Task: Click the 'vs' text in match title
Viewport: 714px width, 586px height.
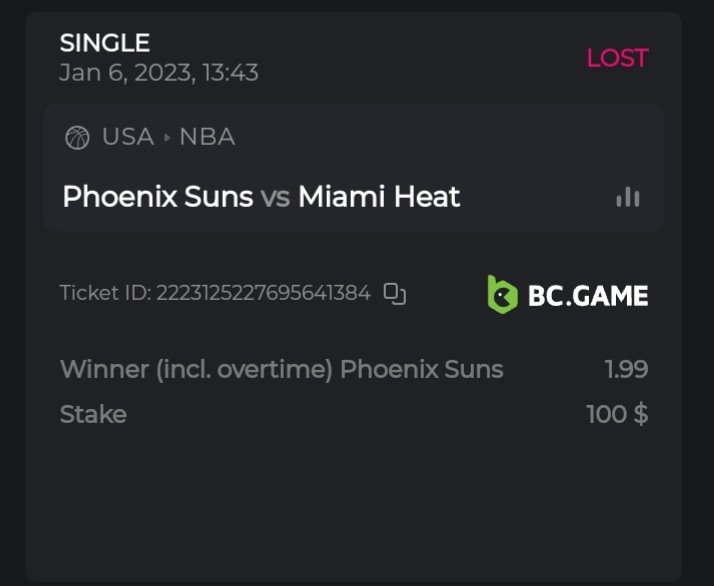Action: point(275,197)
